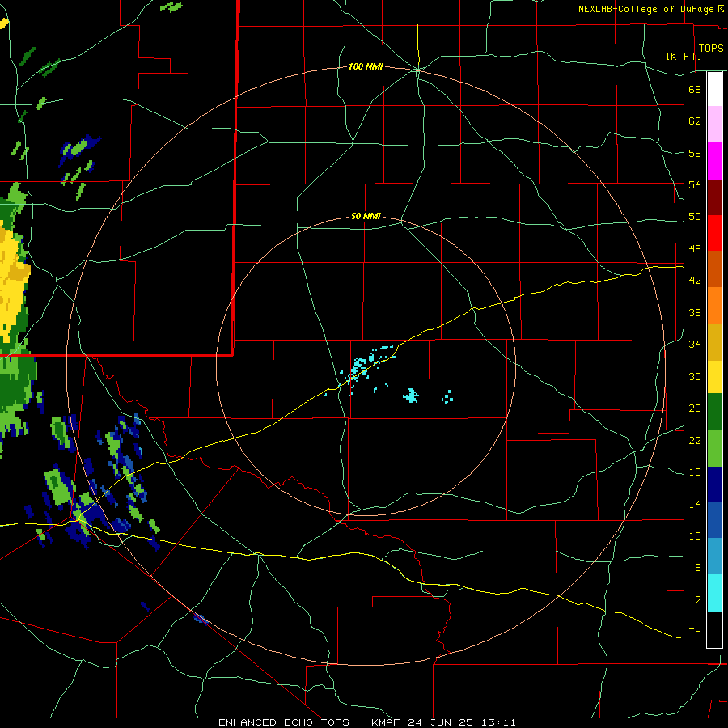Pick the cyan legend swatch

pos(714,593)
